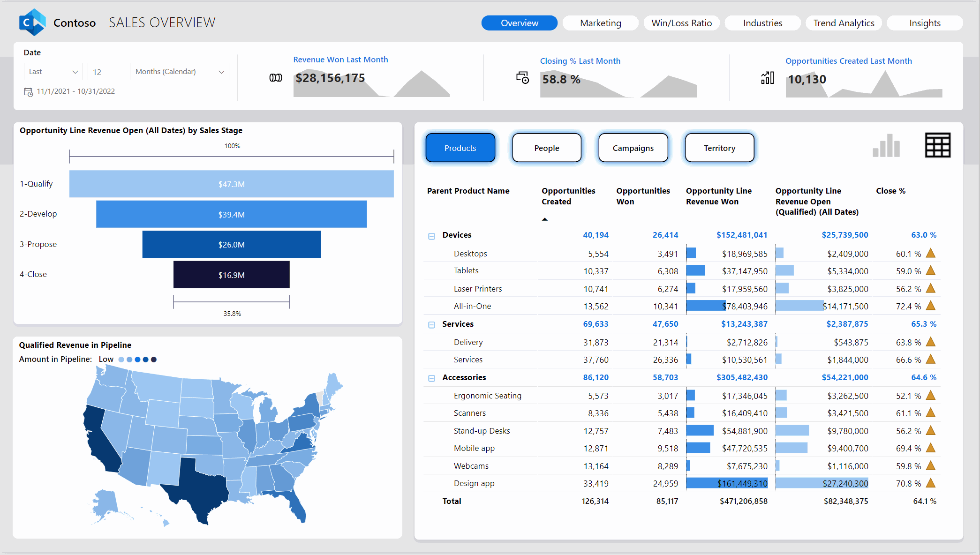Click the coins icon beside Revenue Won
Image resolution: width=980 pixels, height=555 pixels.
point(276,78)
